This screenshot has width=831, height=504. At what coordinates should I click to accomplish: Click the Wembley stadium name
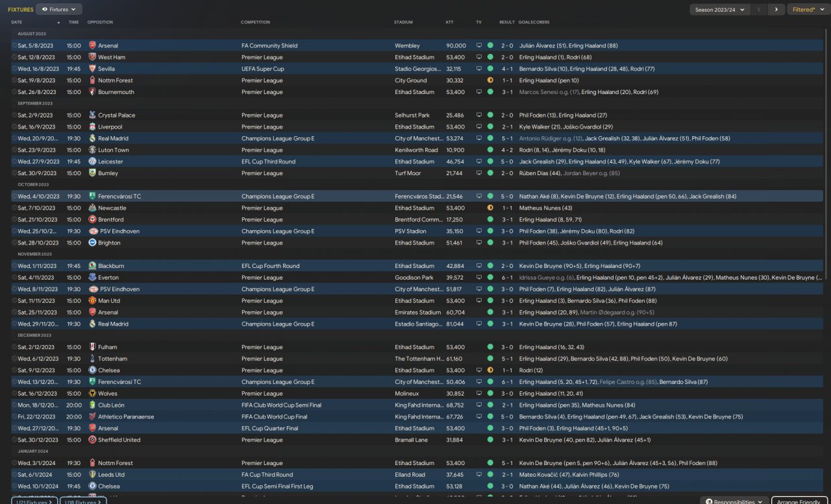[x=407, y=46]
